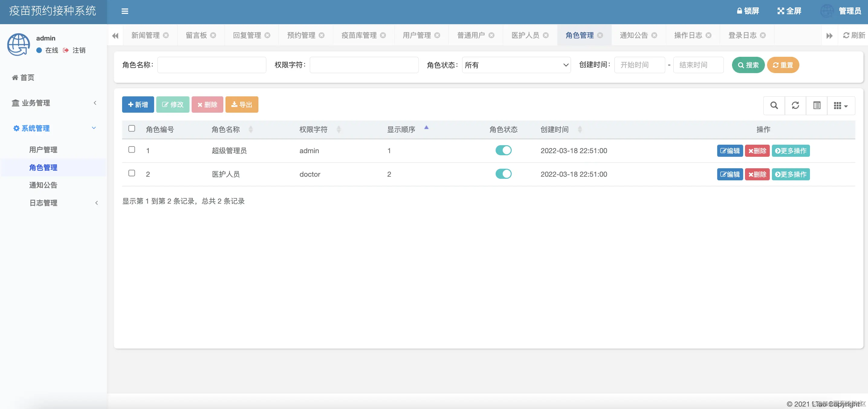Switch to the 操作日志 tab

click(x=688, y=35)
